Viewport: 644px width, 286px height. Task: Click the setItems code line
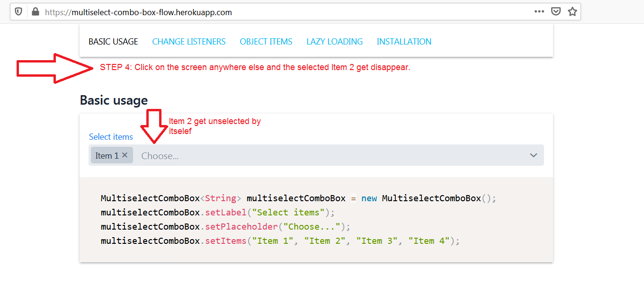(280, 241)
